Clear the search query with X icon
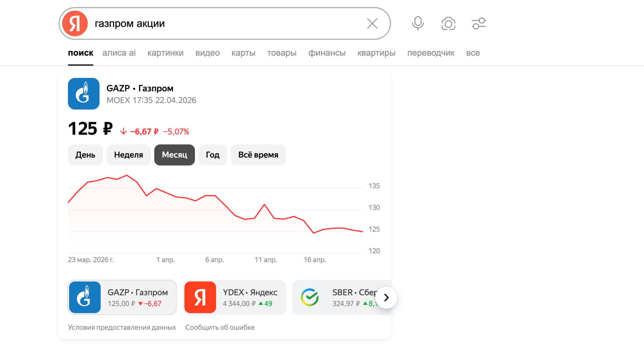 click(372, 24)
